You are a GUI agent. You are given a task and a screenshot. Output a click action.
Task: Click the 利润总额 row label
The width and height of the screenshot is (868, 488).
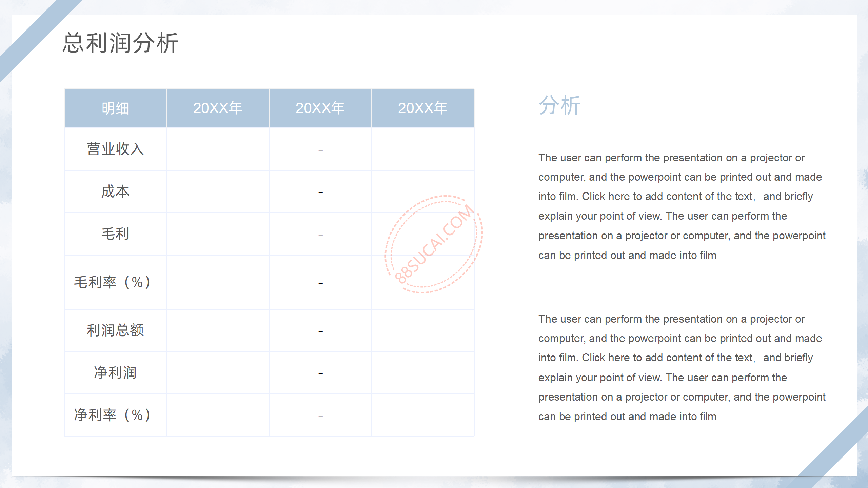(x=115, y=330)
